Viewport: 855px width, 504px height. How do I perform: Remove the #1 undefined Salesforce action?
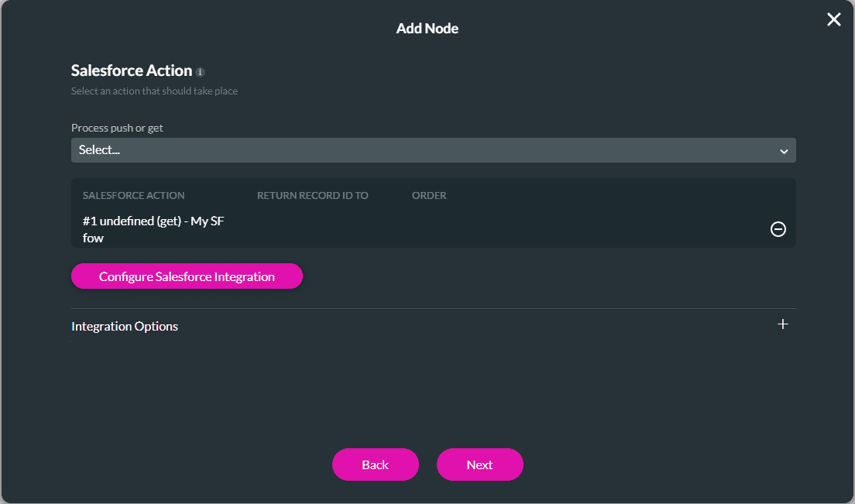click(778, 229)
